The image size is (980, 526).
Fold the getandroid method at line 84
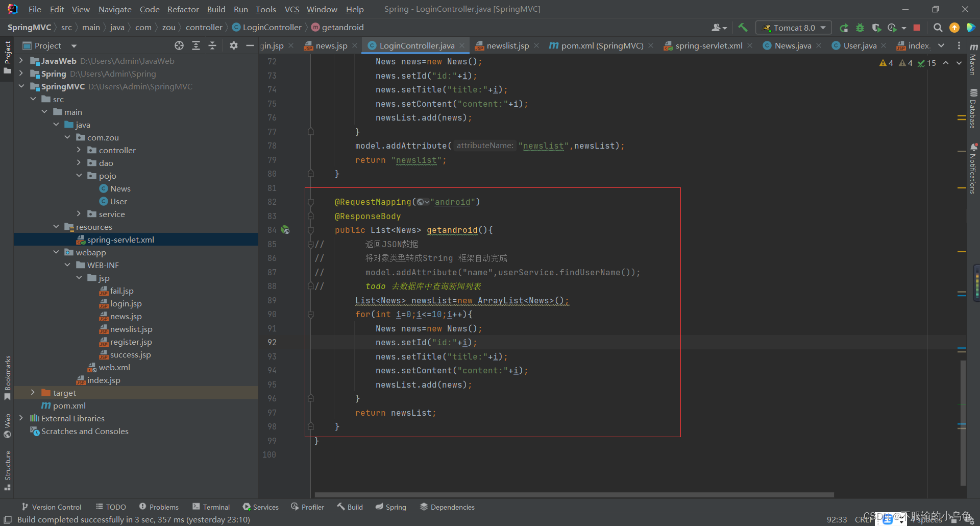coord(310,230)
